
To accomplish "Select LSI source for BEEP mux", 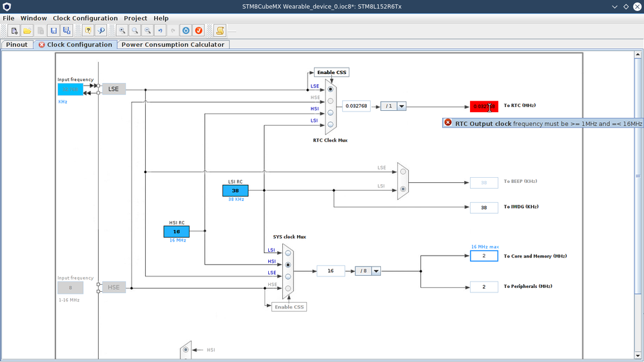I will point(403,189).
